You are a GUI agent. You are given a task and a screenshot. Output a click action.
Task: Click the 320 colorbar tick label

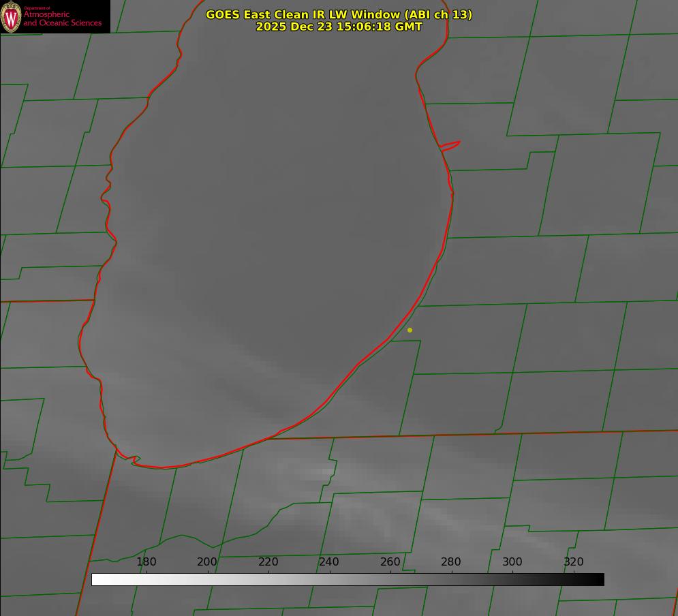pos(574,562)
